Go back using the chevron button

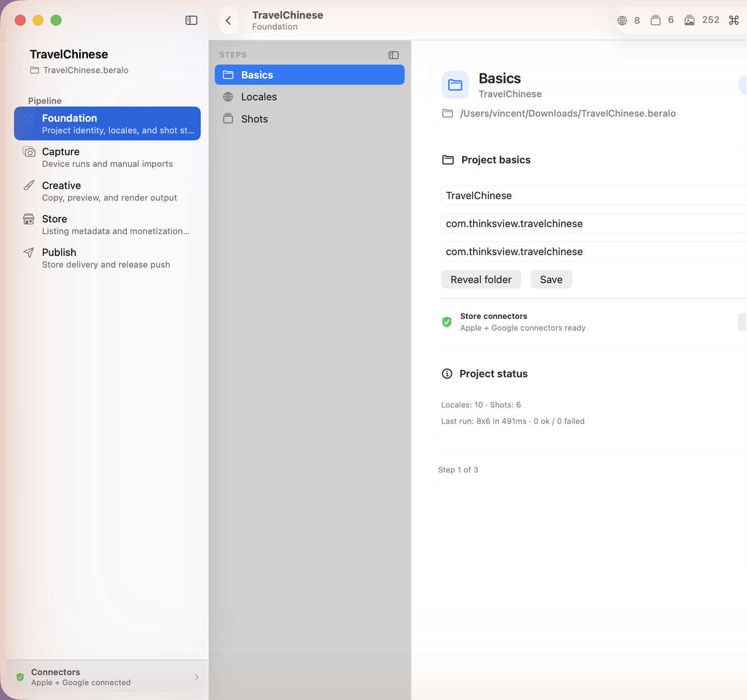click(228, 21)
